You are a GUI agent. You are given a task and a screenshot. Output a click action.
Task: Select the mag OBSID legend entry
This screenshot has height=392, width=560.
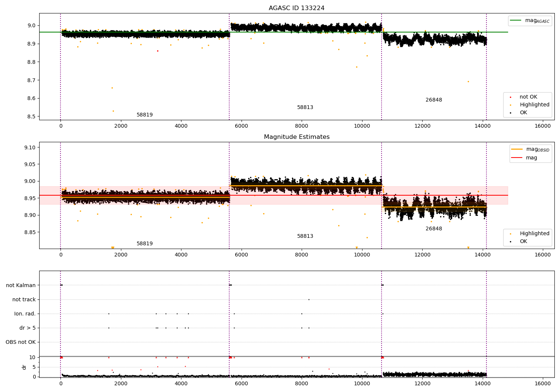(531, 149)
